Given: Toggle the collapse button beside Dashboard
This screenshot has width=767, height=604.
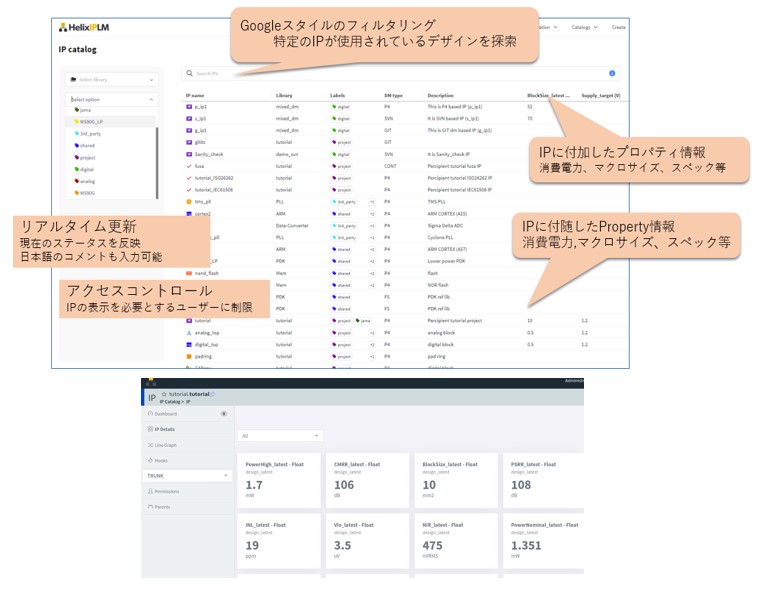Looking at the screenshot, I should (x=224, y=414).
